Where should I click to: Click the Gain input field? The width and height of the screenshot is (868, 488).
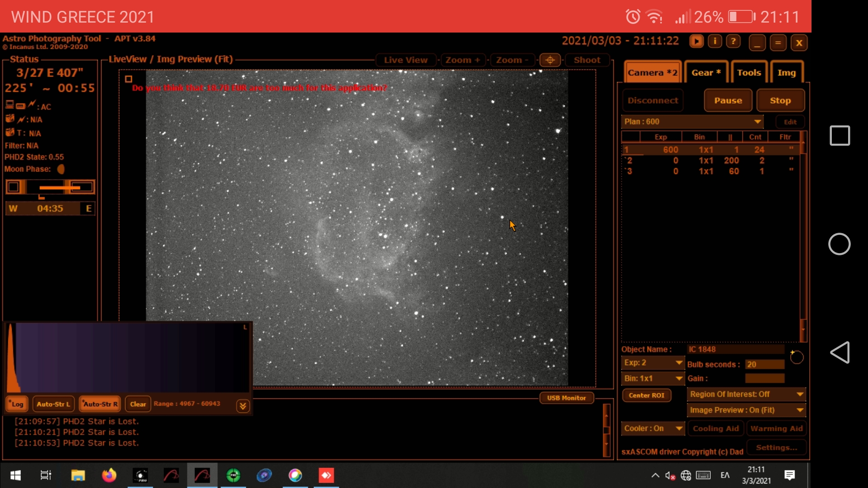click(764, 378)
